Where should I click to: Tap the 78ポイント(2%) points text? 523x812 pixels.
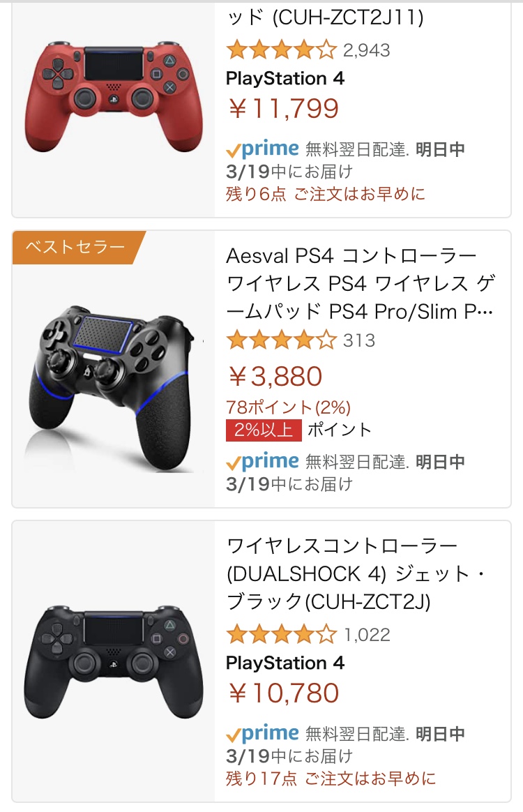[288, 407]
